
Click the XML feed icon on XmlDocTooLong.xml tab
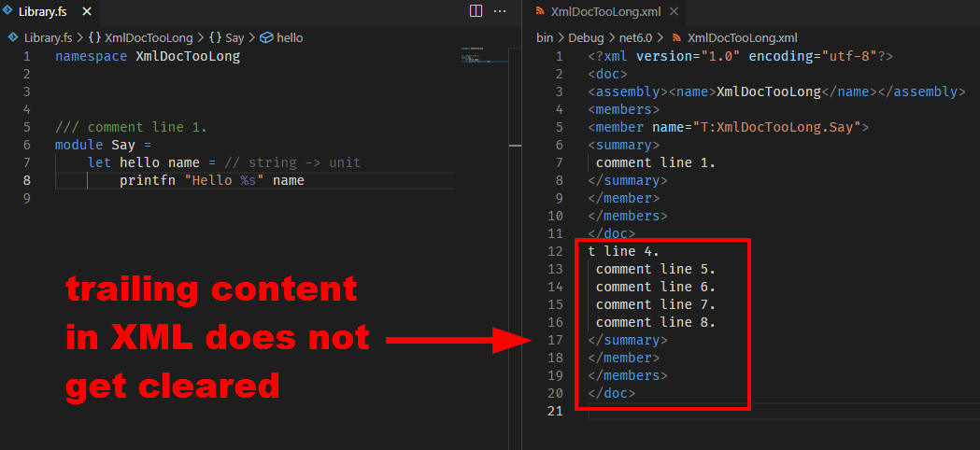(x=540, y=12)
